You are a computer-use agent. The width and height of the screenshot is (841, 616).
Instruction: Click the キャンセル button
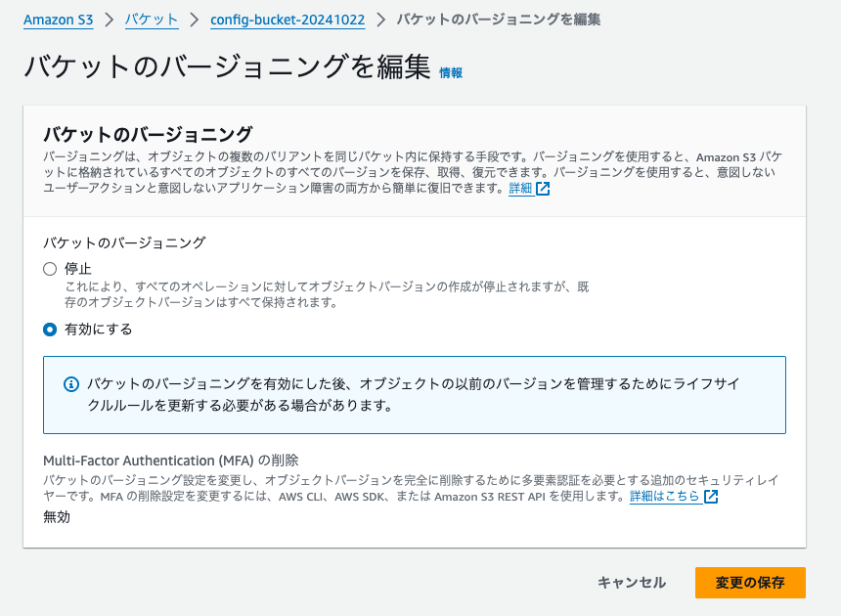632,582
